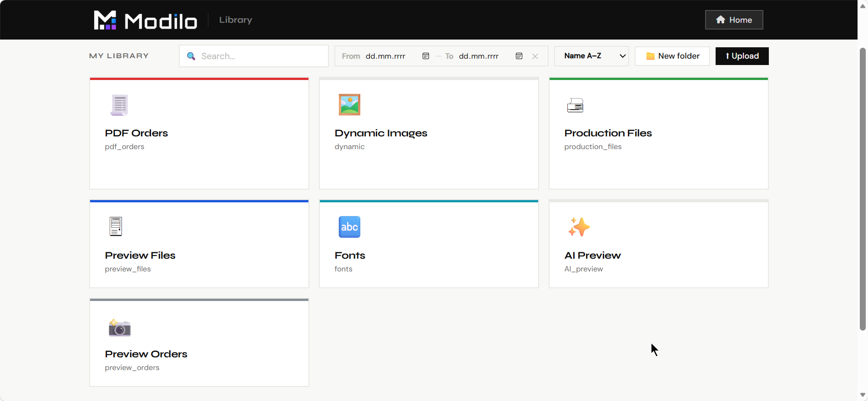Open the Production Files folder title

(608, 133)
